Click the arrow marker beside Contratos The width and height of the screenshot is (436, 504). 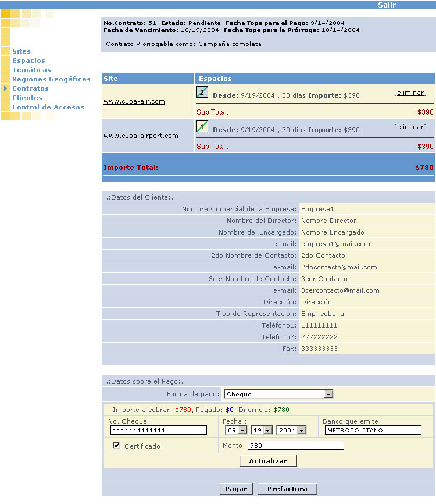tap(5, 88)
